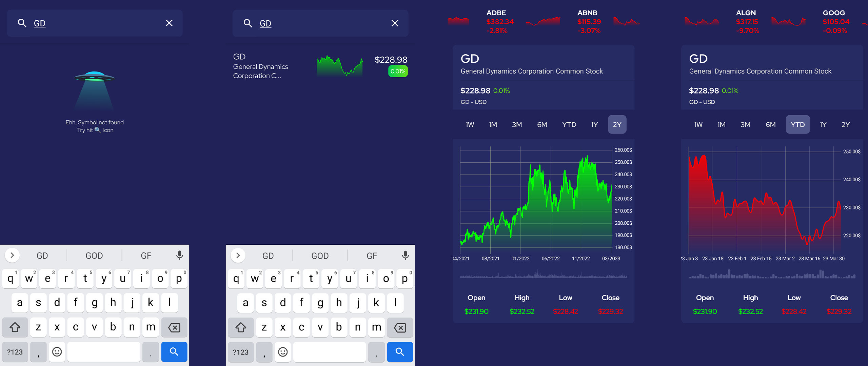Open the emoji picker on the keyboard

click(57, 352)
